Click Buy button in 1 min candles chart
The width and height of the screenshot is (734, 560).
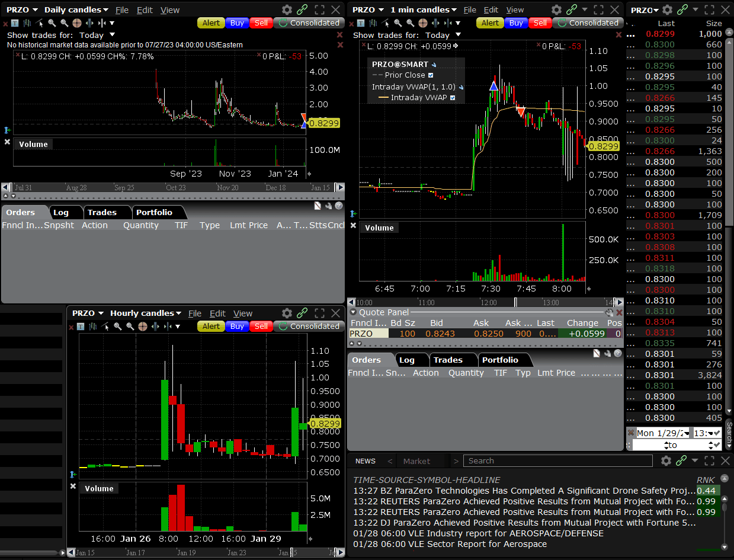coord(516,23)
